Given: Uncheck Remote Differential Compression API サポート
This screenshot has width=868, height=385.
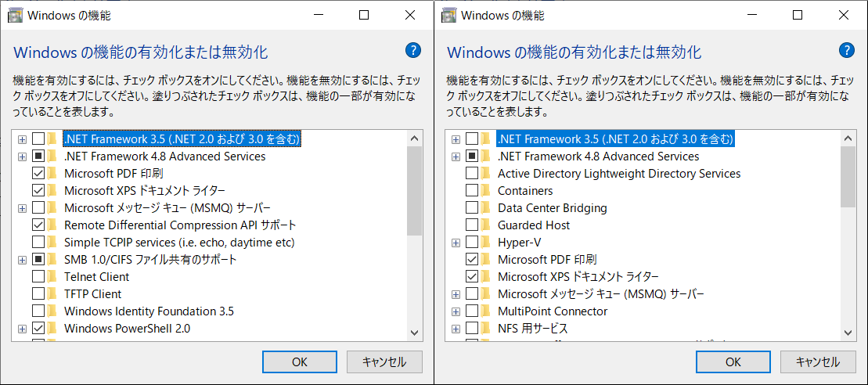Looking at the screenshot, I should [x=38, y=225].
